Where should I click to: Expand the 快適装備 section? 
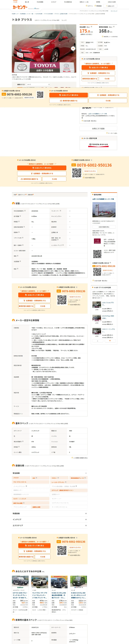[86, 513]
